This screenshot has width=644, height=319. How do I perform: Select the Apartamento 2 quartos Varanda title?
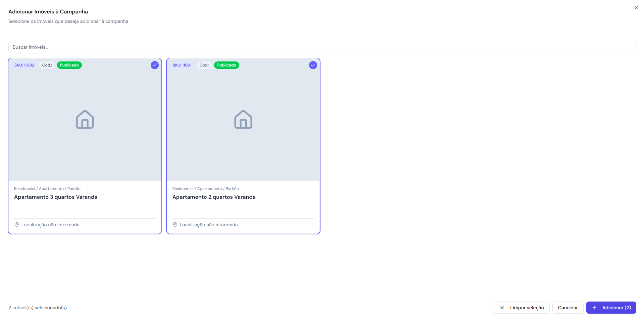pyautogui.click(x=214, y=197)
